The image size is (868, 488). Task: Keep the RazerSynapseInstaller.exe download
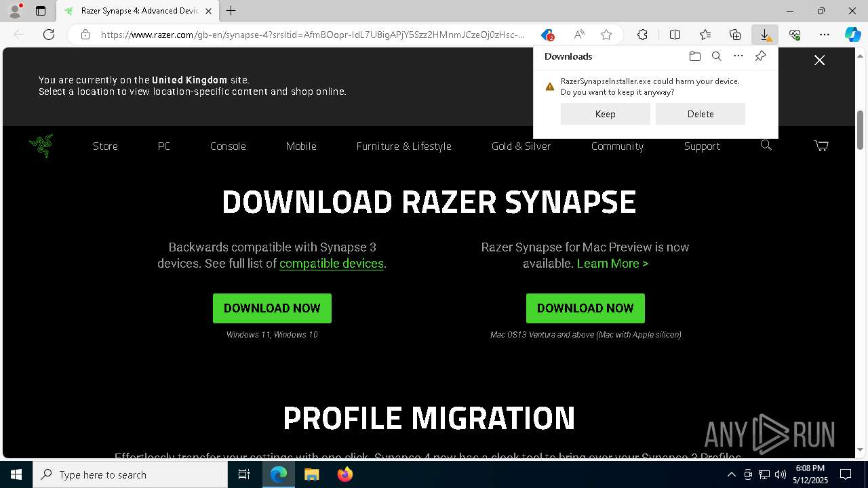click(606, 114)
